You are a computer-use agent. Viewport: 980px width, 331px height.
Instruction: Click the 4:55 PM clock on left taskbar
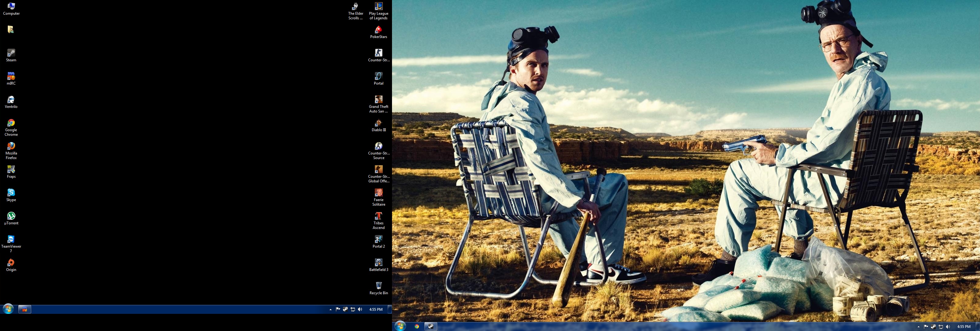click(x=376, y=309)
